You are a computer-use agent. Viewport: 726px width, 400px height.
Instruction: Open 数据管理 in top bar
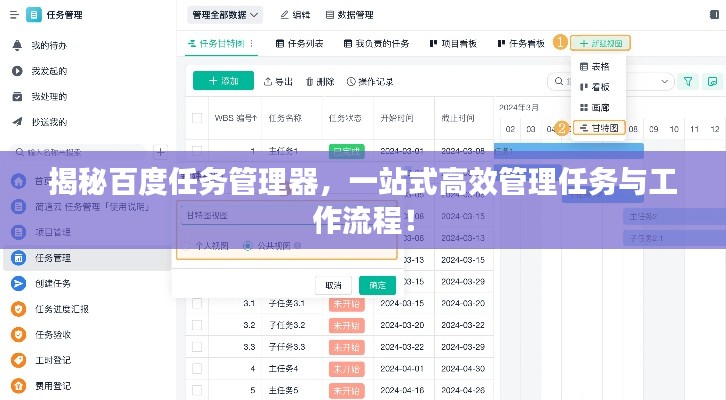[x=350, y=15]
